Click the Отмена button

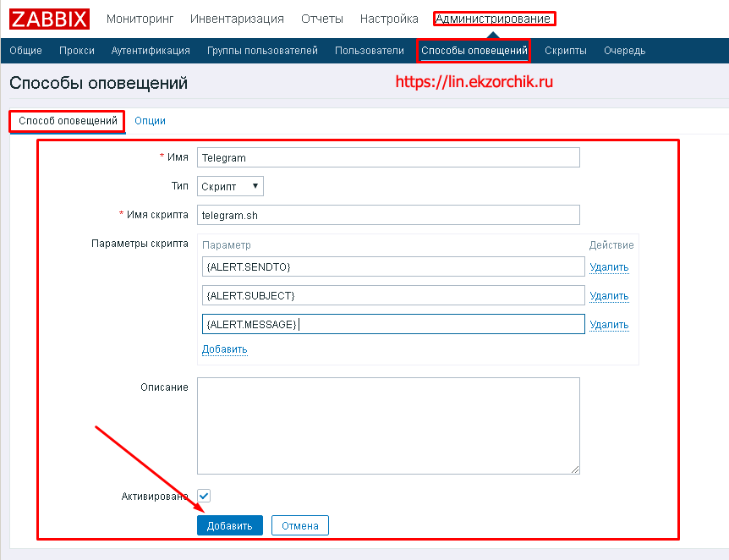pyautogui.click(x=300, y=525)
